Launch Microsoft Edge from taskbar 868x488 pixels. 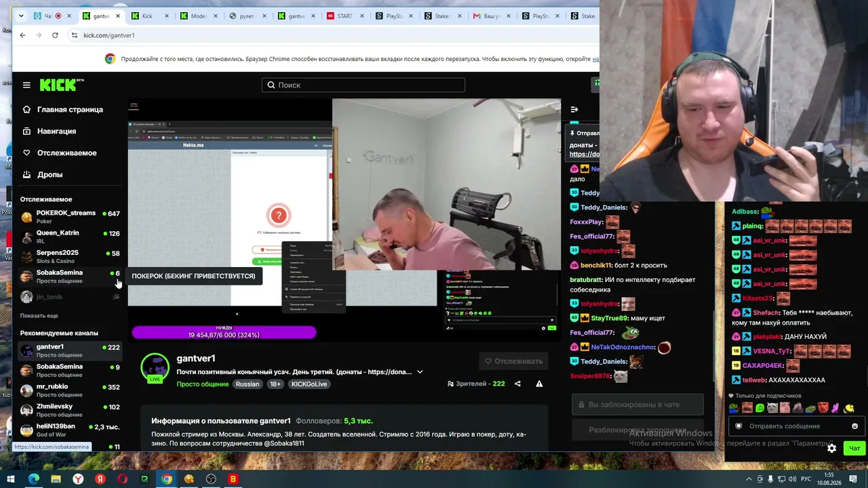click(x=34, y=479)
